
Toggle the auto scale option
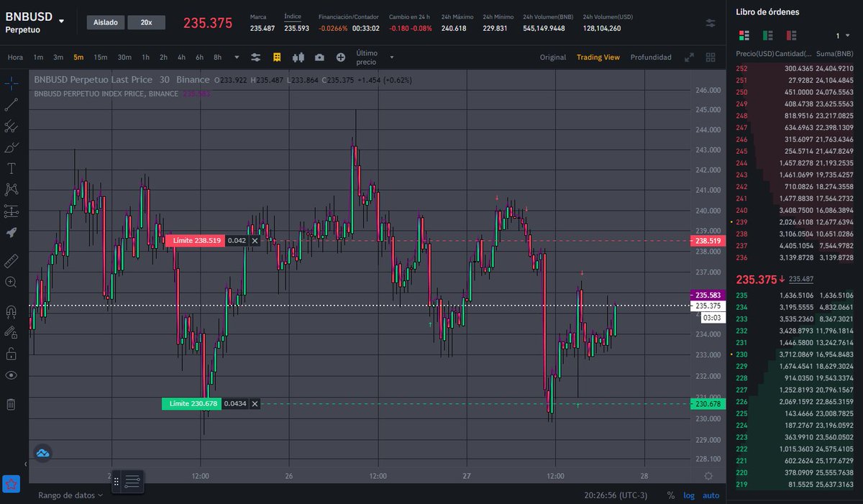pyautogui.click(x=711, y=495)
